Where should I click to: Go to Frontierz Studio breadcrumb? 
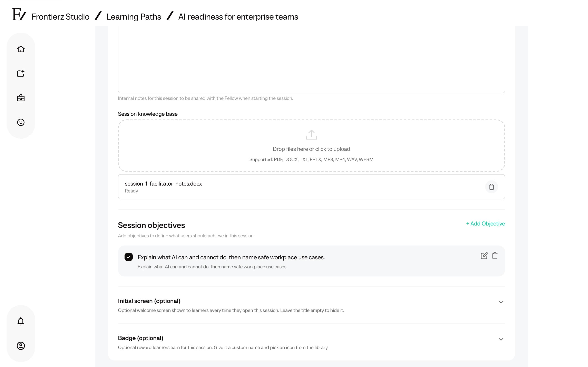coord(60,17)
